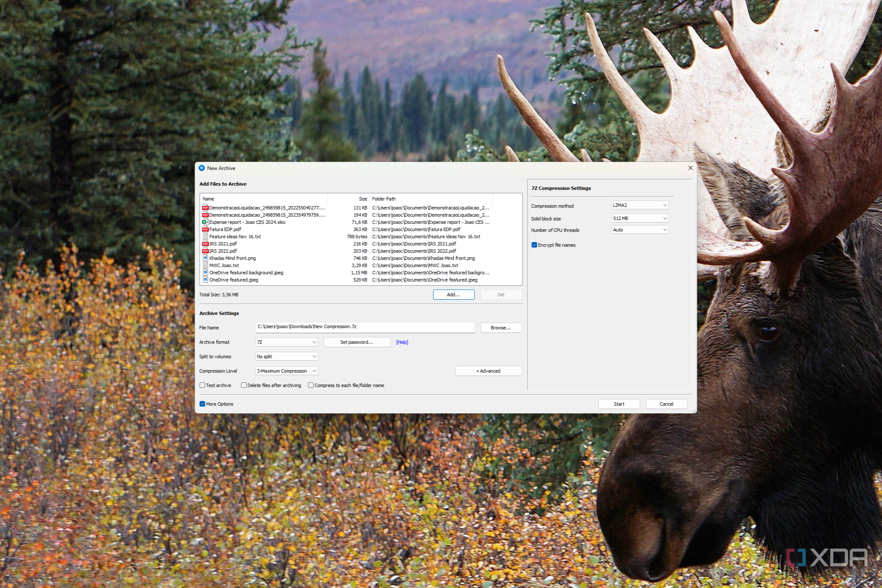Check Delete files after archiving
882x588 pixels.
pyautogui.click(x=244, y=385)
